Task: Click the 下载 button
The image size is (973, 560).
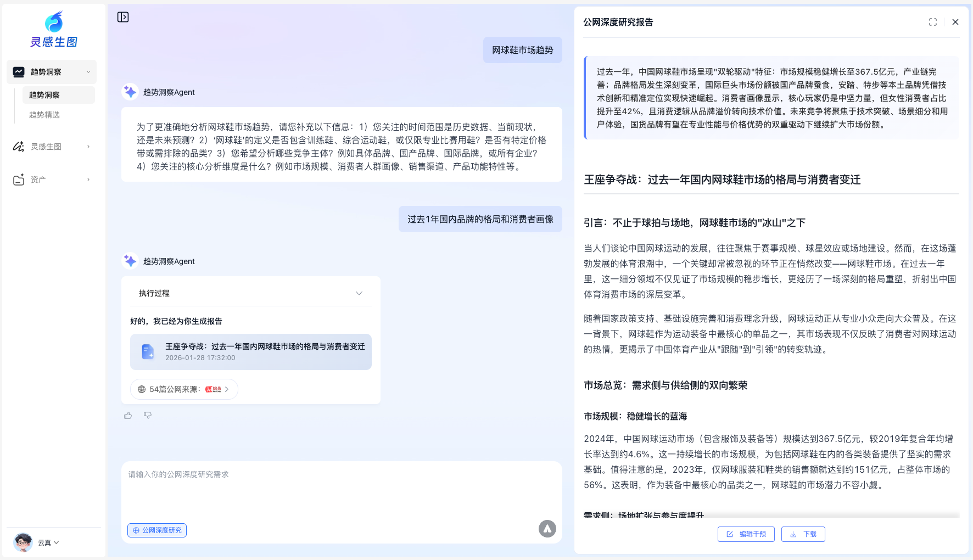Action: 803,534
